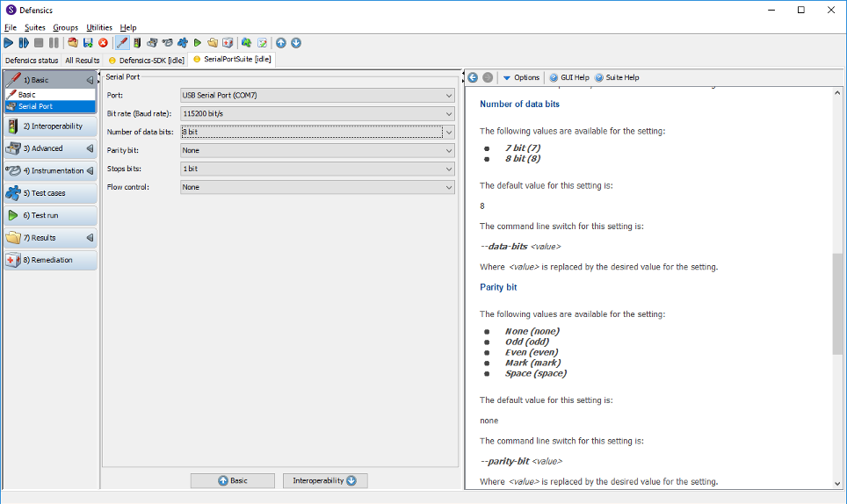
Task: Expand the 7) Results section
Action: [x=90, y=238]
